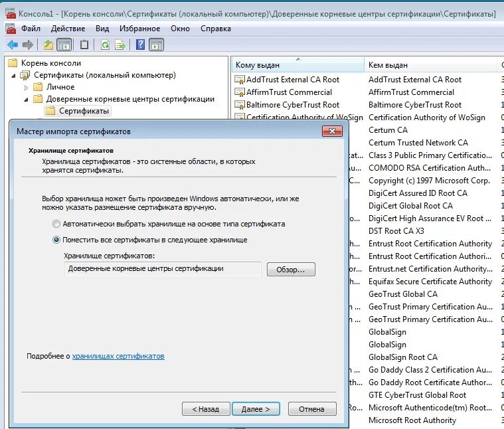Click 'Certum Trusted Network CA' issuer cell

pyautogui.click(x=418, y=143)
